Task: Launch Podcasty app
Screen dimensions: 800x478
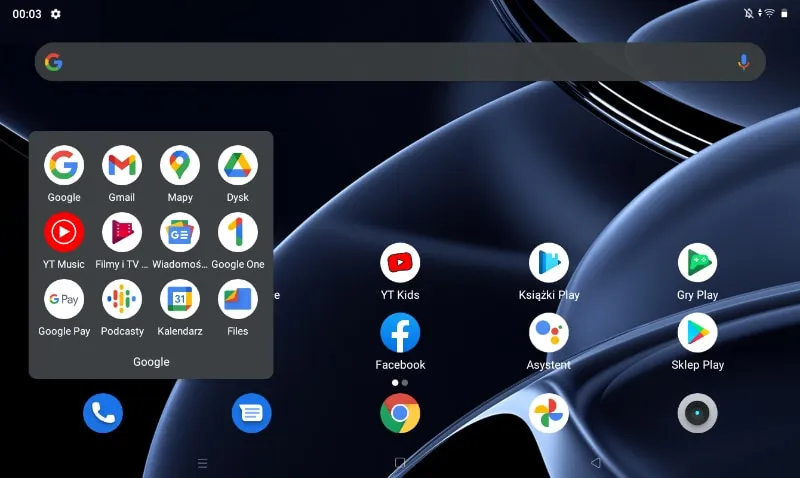Action: (122, 299)
